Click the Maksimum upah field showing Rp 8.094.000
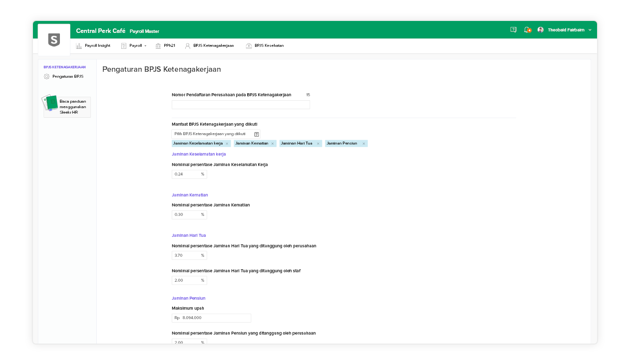 211,318
